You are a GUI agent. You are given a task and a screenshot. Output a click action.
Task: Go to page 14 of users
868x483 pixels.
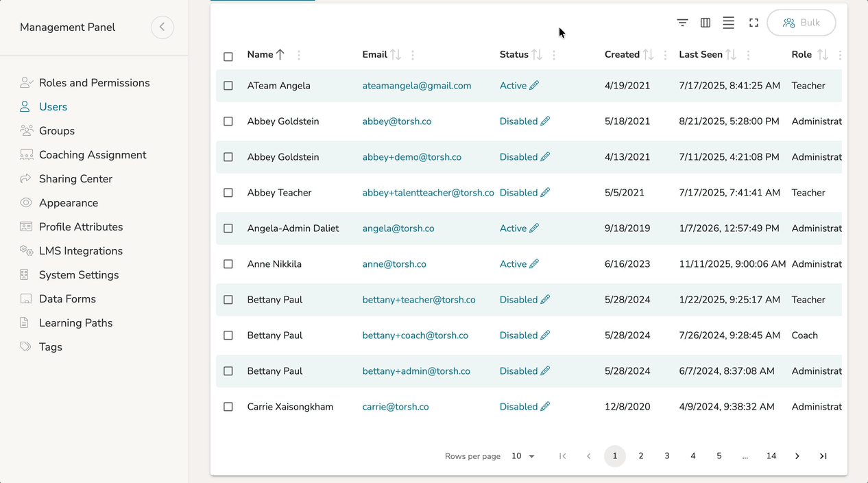click(x=771, y=456)
